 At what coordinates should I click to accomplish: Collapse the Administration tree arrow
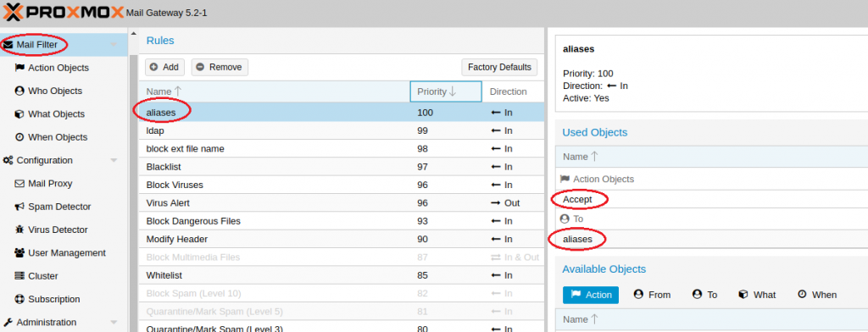tap(114, 322)
